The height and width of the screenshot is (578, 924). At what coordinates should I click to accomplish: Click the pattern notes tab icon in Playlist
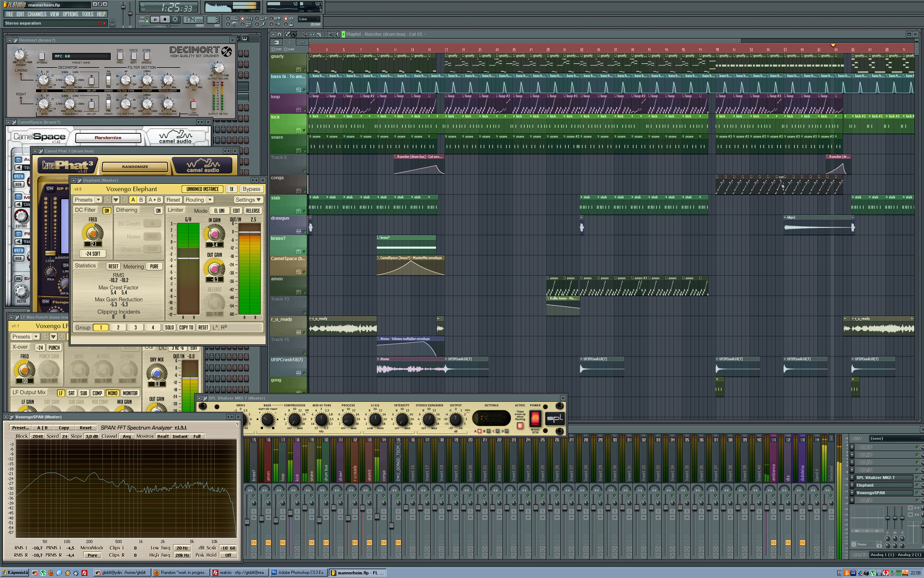pyautogui.click(x=303, y=43)
